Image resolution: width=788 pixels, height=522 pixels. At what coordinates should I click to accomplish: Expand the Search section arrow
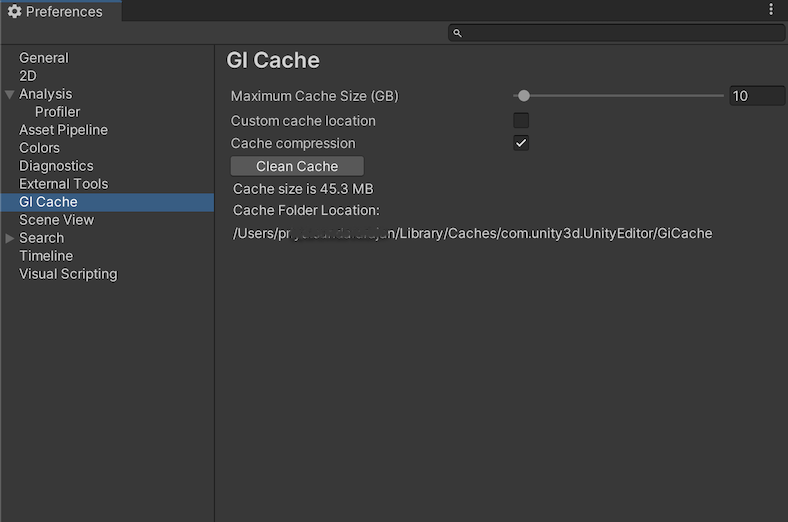10,238
